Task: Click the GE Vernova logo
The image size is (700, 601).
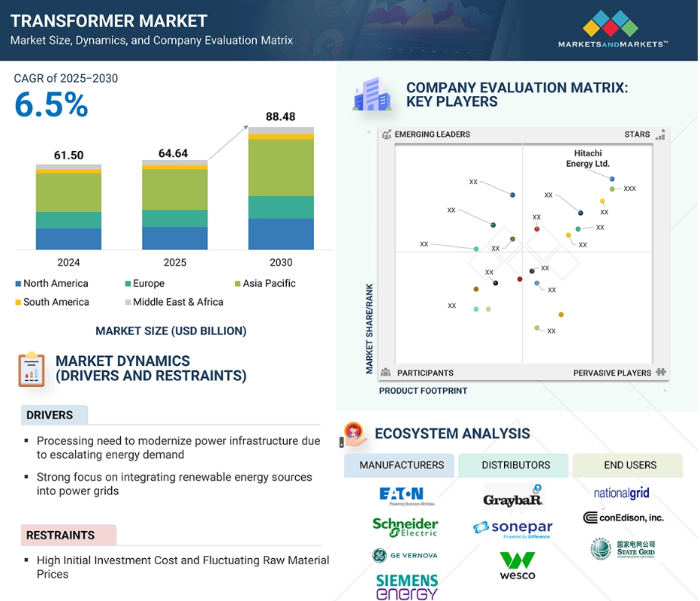Action: [405, 555]
